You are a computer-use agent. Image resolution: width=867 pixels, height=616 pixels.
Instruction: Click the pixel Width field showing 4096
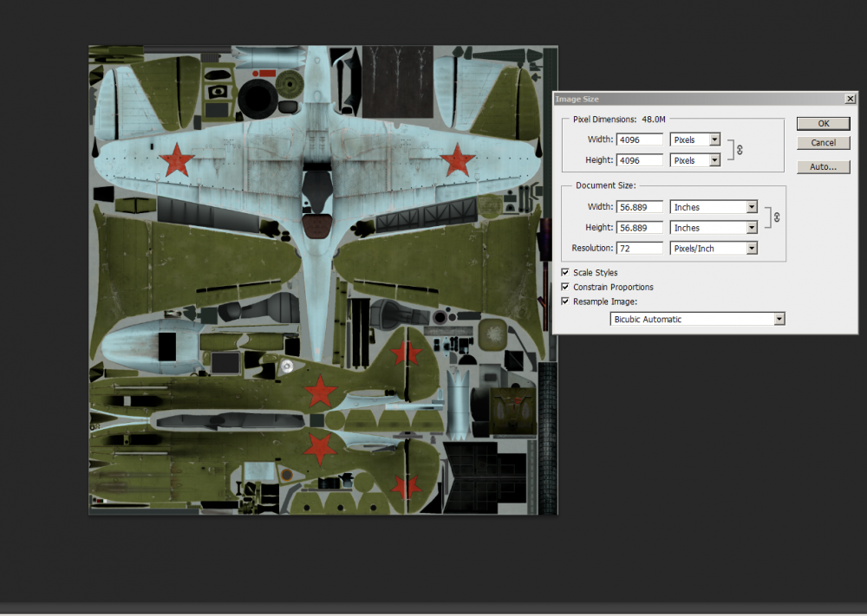[640, 139]
